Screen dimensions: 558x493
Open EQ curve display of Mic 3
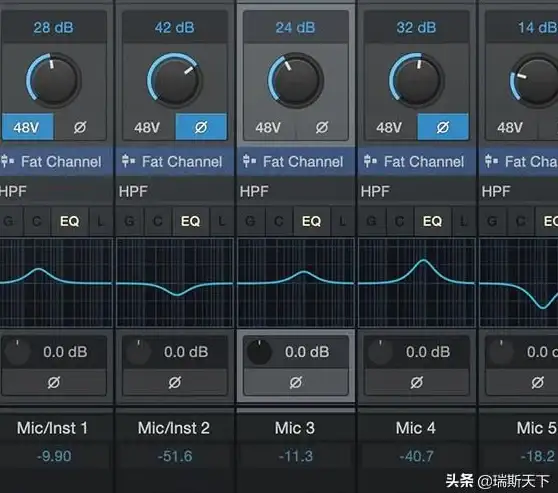point(296,283)
